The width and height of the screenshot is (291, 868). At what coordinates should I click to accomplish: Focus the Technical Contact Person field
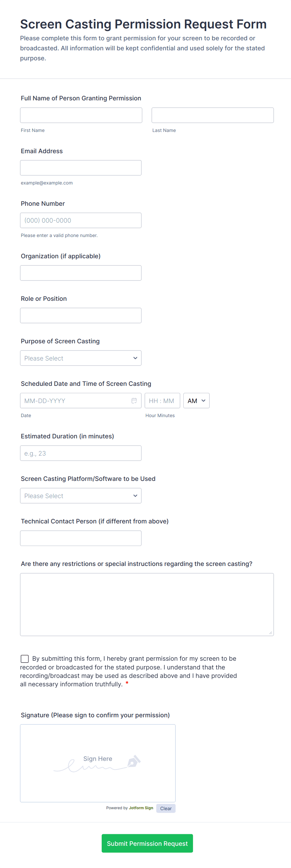(x=81, y=538)
